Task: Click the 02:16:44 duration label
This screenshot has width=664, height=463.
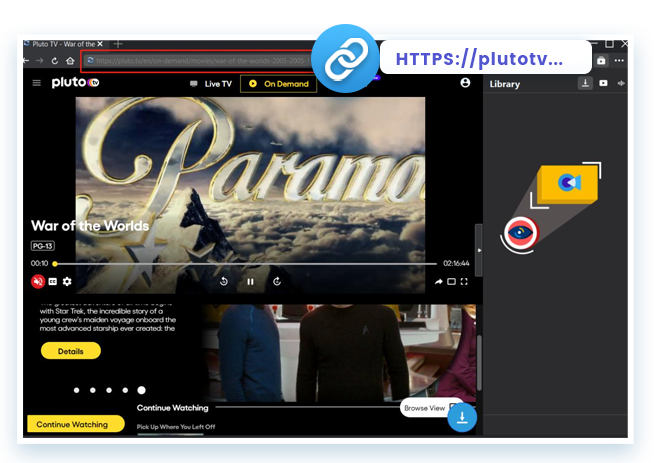Action: (456, 263)
